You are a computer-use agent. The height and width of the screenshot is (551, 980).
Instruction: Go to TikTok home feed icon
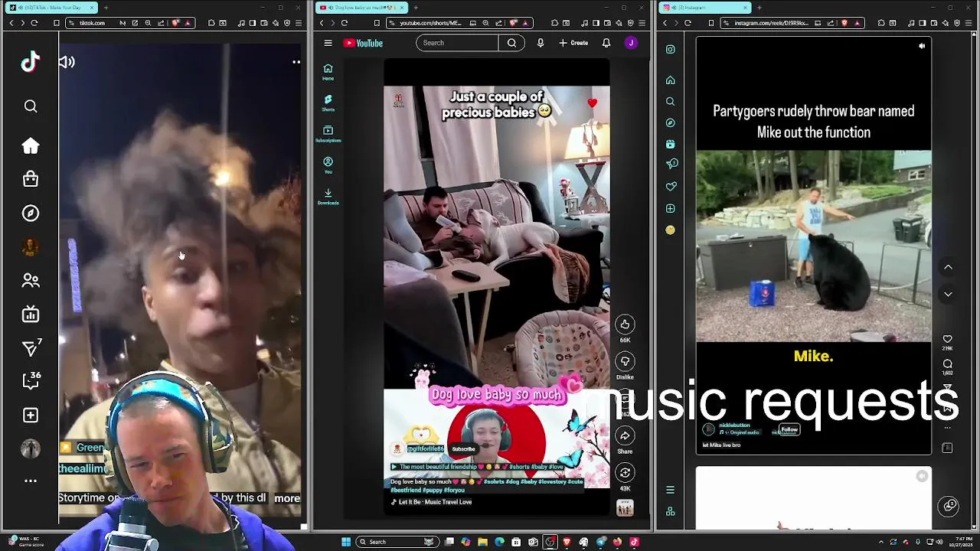[31, 146]
